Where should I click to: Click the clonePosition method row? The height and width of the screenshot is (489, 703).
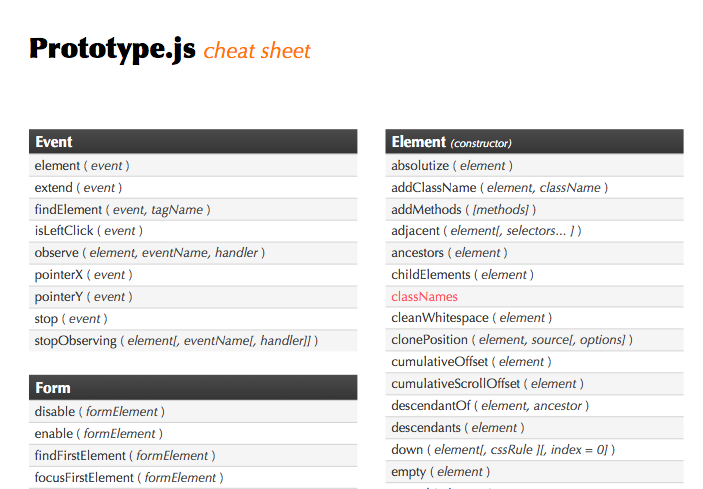point(534,340)
